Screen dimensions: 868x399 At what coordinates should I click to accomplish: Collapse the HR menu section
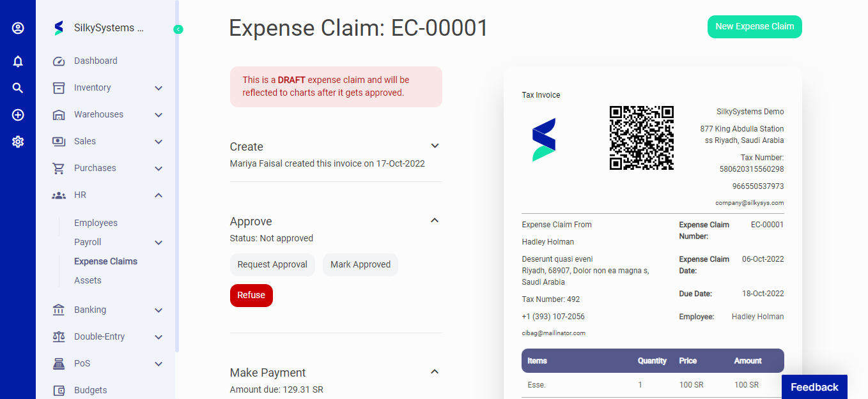[159, 195]
